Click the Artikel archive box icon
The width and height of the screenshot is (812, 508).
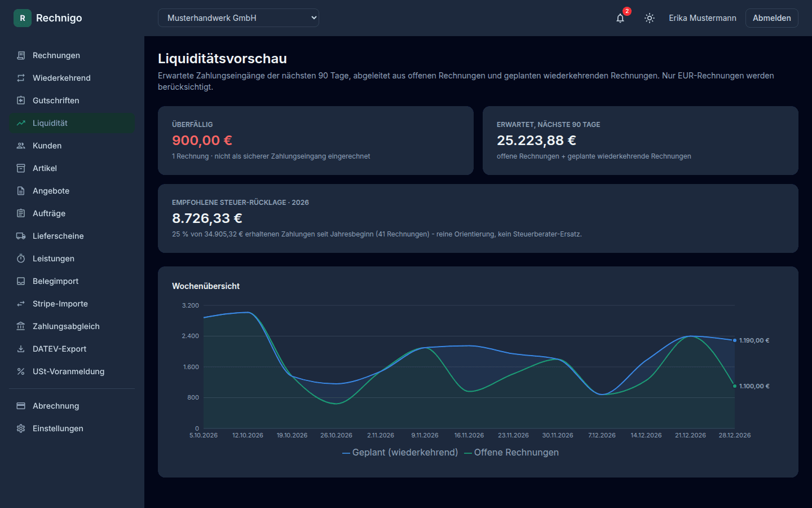(x=21, y=168)
